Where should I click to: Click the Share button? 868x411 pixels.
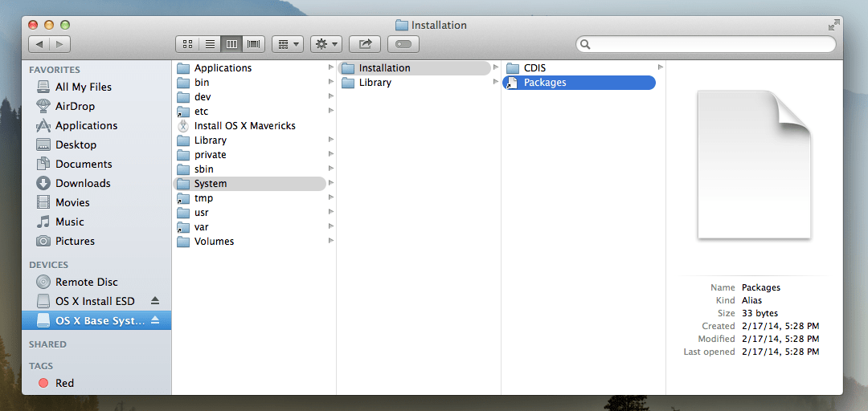point(365,44)
